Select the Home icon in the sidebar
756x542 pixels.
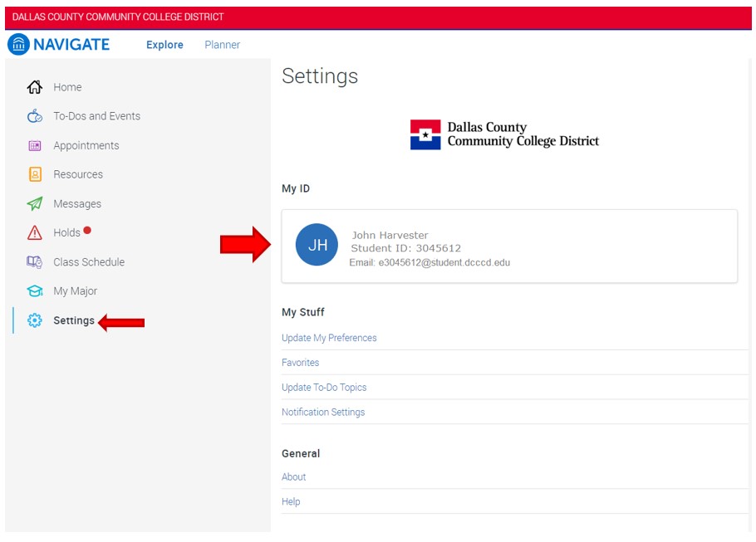pyautogui.click(x=34, y=87)
